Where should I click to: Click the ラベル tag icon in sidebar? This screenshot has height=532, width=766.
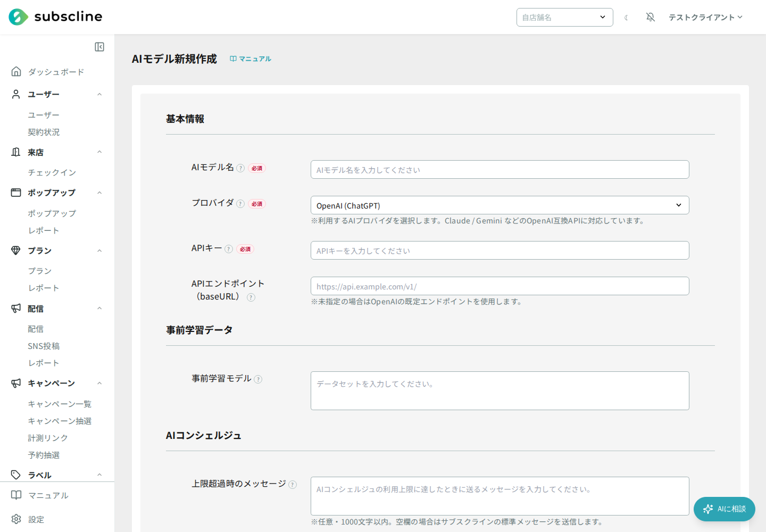tap(16, 475)
